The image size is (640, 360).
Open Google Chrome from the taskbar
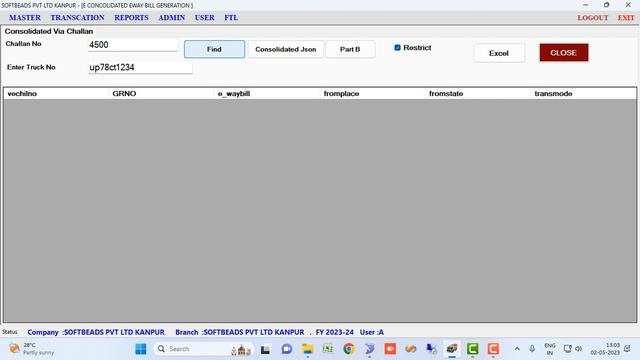click(349, 349)
